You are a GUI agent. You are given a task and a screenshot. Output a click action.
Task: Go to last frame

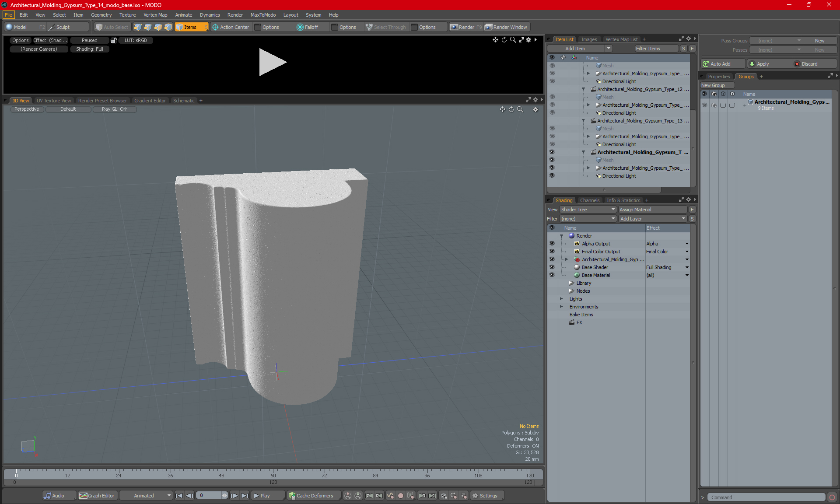point(245,496)
